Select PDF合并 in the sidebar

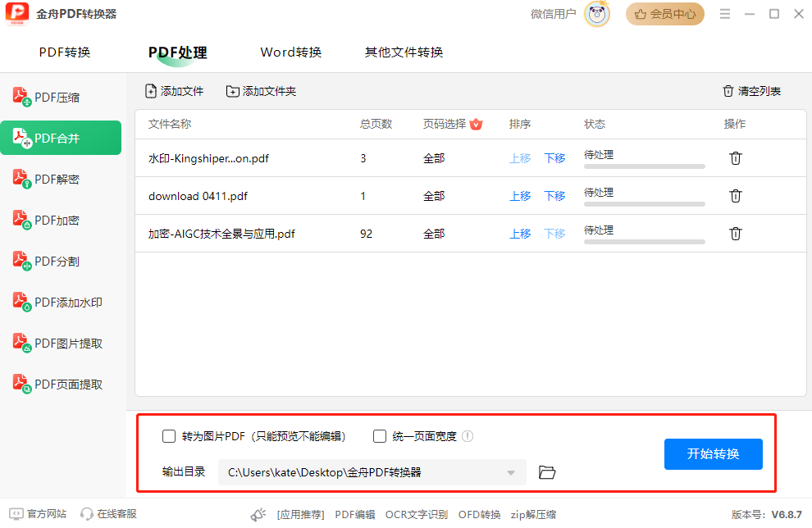coord(61,138)
